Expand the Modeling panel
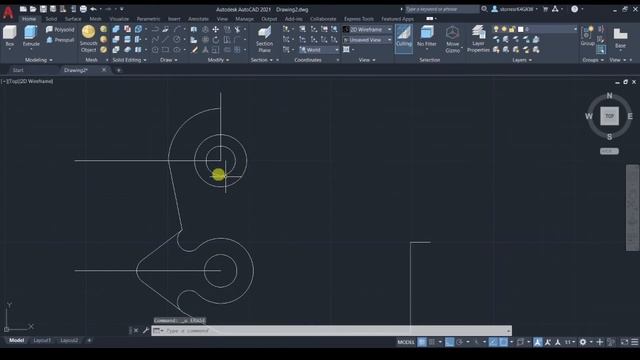Screen dimensions: 640x360 pyautogui.click(x=39, y=60)
